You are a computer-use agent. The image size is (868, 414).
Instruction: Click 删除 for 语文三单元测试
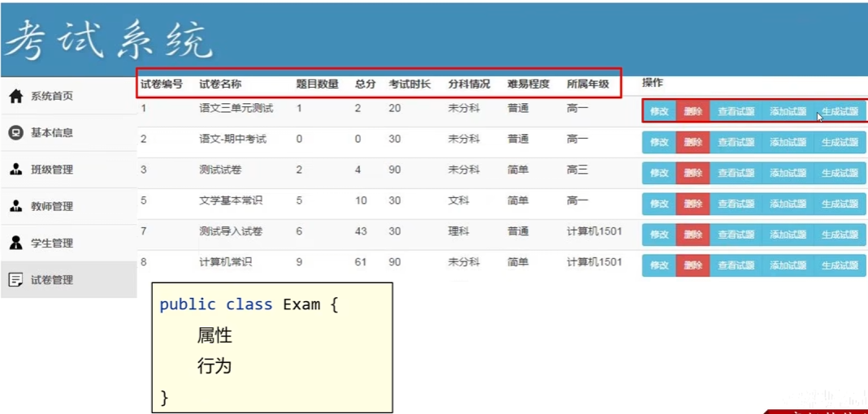[x=692, y=111]
